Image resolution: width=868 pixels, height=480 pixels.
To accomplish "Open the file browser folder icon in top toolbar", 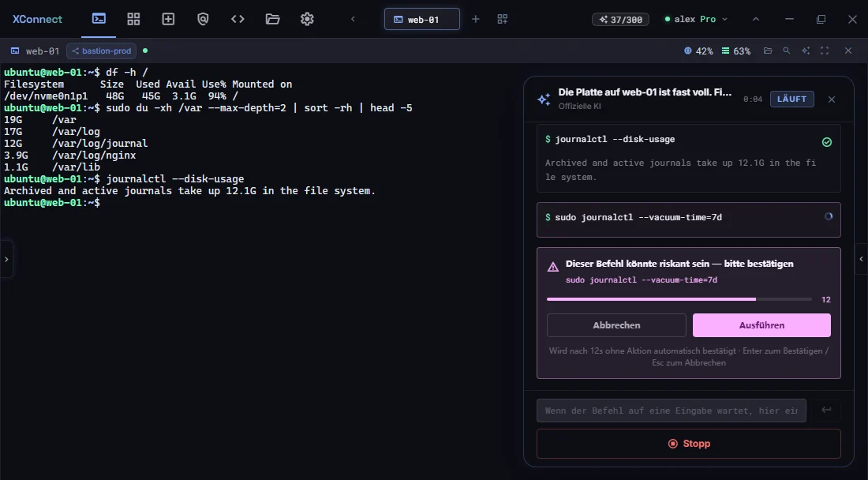I will pyautogui.click(x=272, y=19).
